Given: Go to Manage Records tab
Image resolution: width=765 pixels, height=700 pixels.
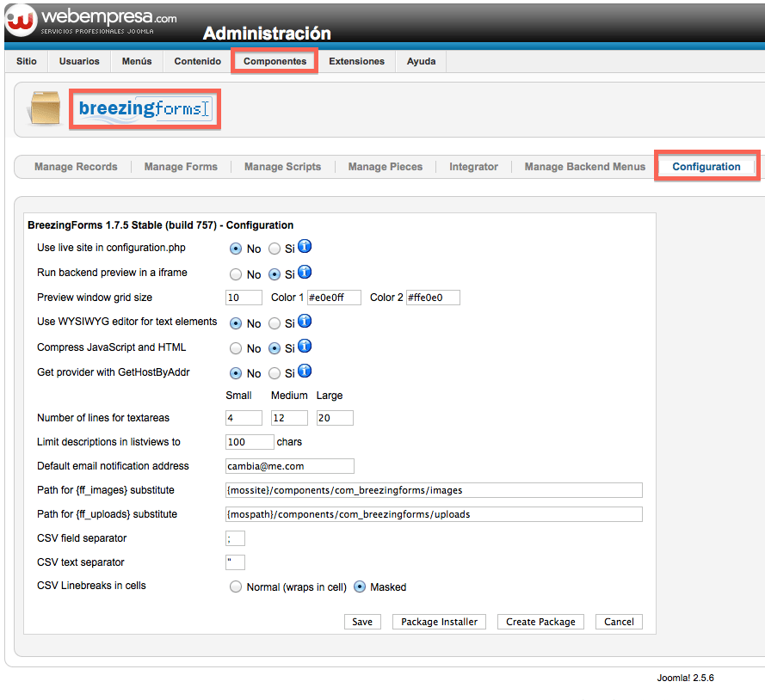Looking at the screenshot, I should tap(76, 167).
